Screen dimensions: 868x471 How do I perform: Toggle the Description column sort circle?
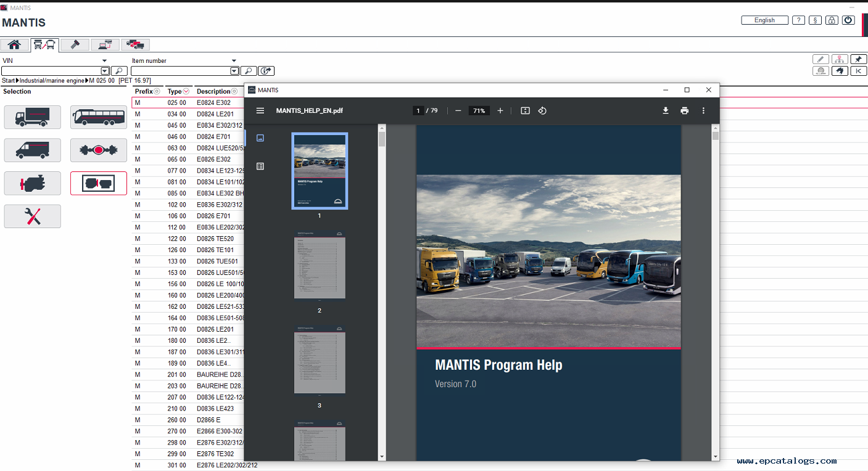(234, 91)
